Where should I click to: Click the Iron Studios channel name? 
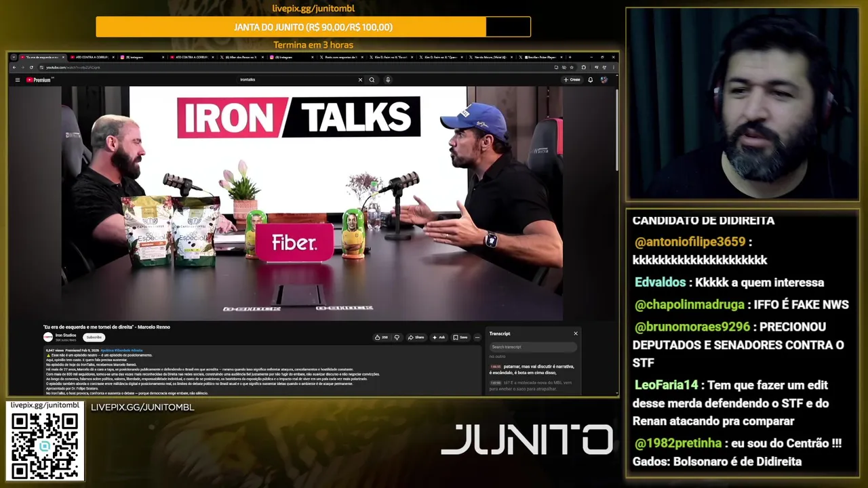(66, 335)
